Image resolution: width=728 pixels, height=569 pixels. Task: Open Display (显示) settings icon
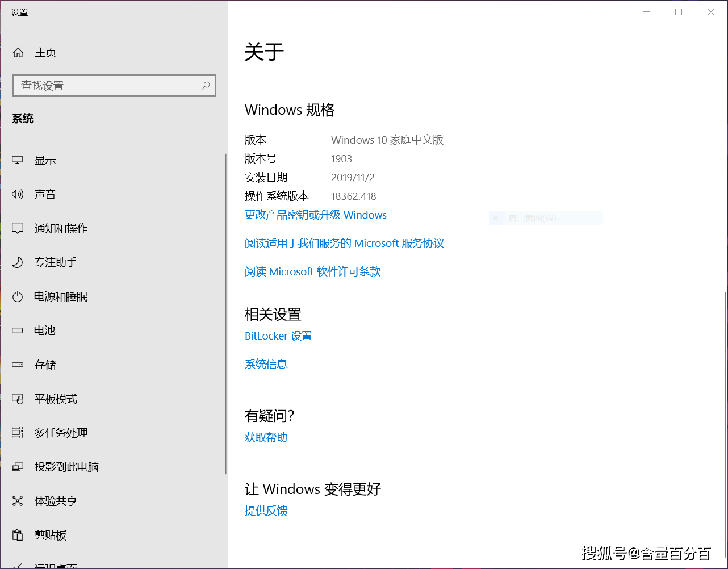18,160
